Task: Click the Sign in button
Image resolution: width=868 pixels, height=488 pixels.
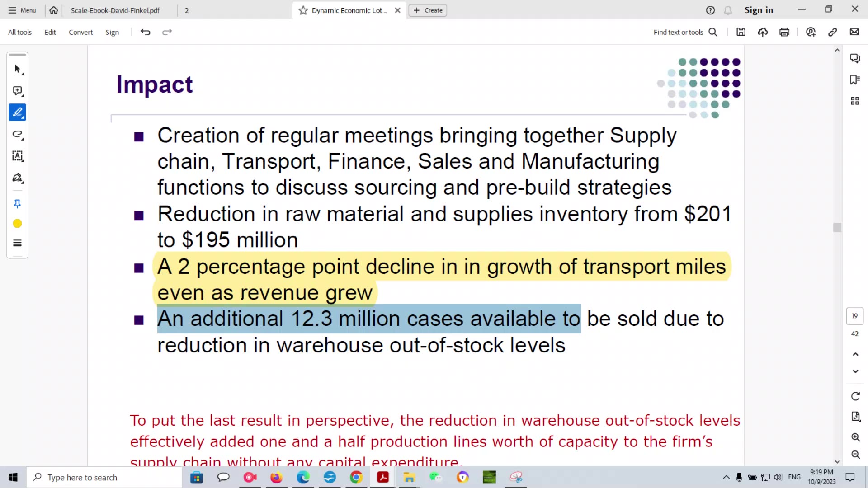Action: coord(759,9)
